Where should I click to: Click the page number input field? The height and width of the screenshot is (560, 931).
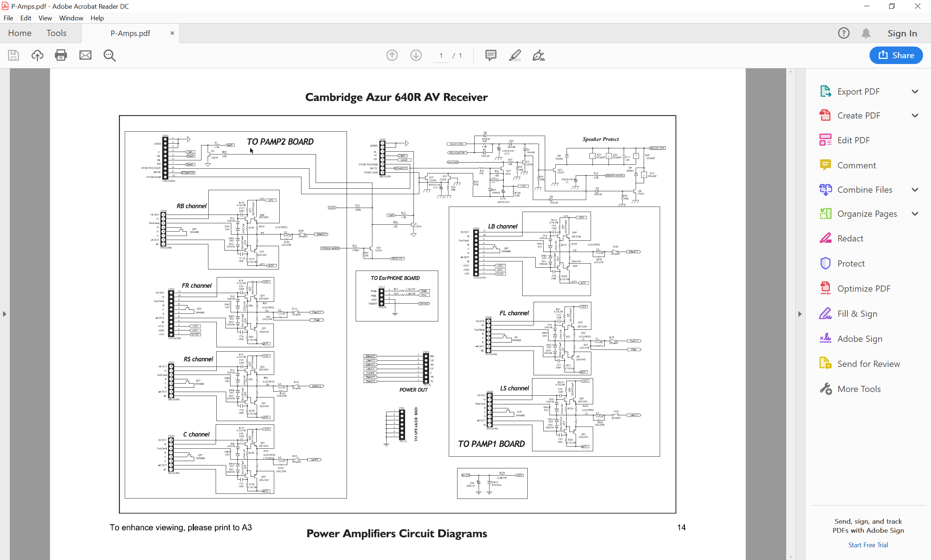[441, 56]
